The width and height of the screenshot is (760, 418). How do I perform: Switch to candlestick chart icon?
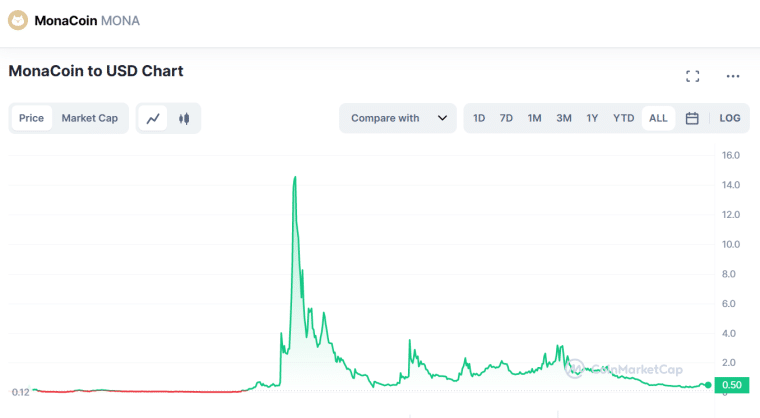[x=184, y=118]
